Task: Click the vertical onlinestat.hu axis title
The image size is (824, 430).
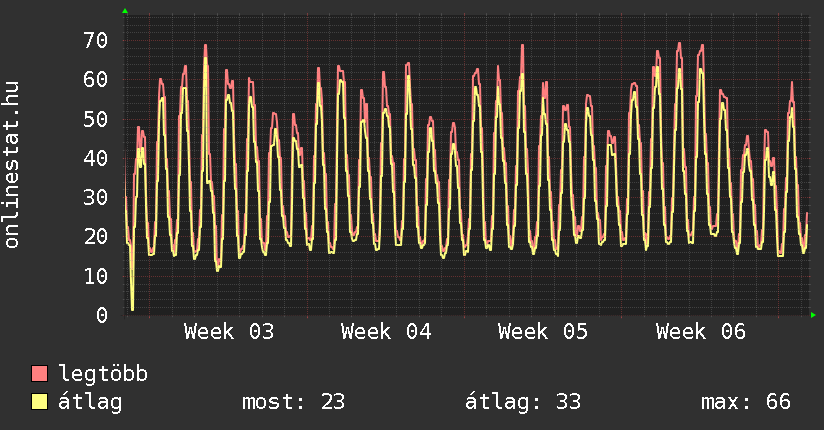Action: coord(13,165)
